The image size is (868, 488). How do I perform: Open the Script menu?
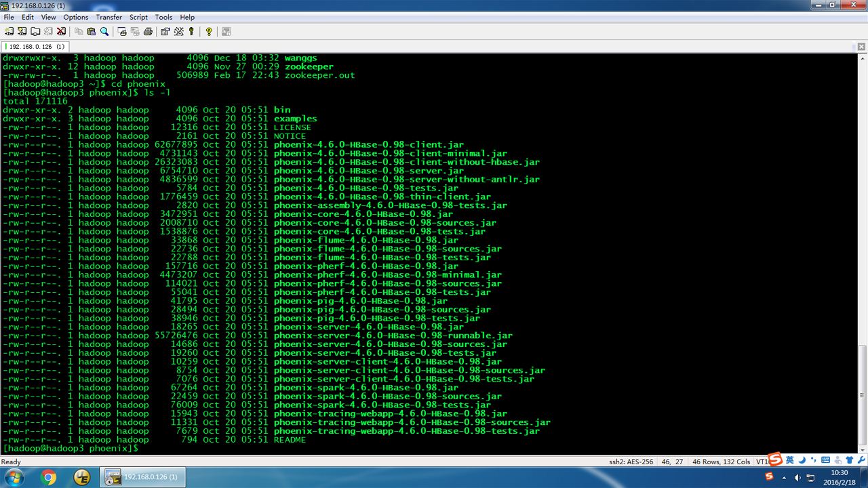coord(138,17)
